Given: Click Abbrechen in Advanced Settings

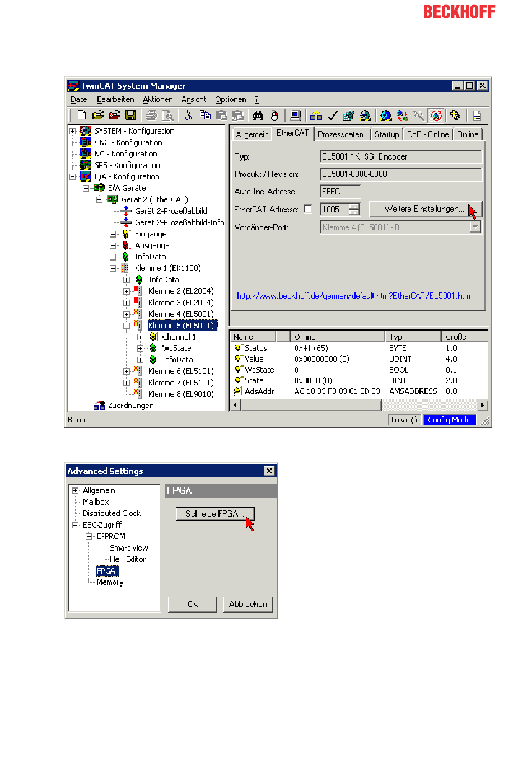Looking at the screenshot, I should coord(248,604).
